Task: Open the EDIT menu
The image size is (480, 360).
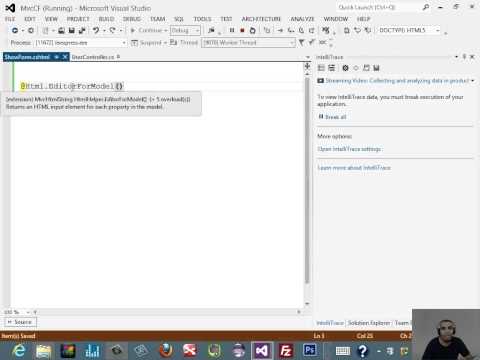Action: click(x=30, y=19)
